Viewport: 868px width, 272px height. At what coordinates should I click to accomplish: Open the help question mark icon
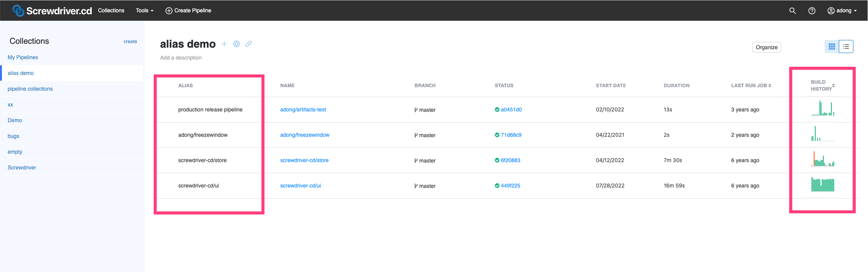(x=812, y=11)
